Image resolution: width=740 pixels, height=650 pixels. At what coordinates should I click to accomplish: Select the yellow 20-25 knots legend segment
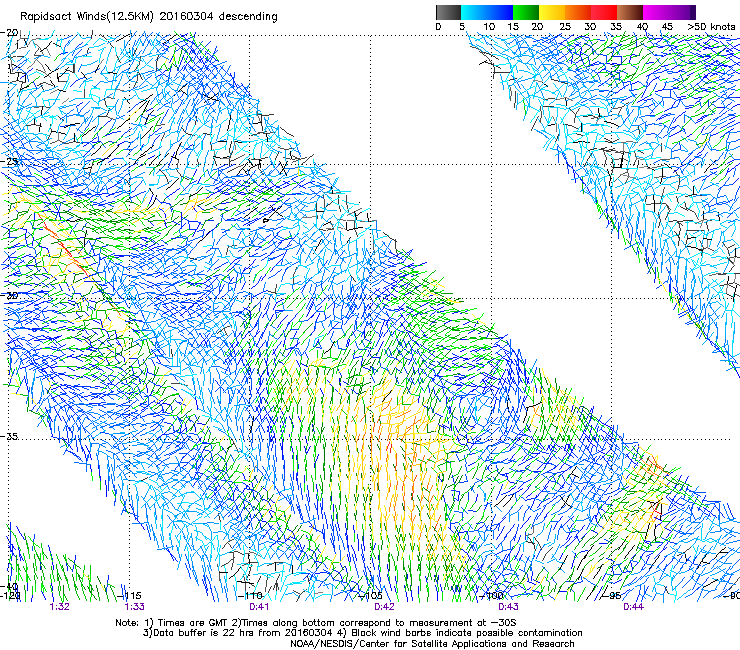pos(552,12)
